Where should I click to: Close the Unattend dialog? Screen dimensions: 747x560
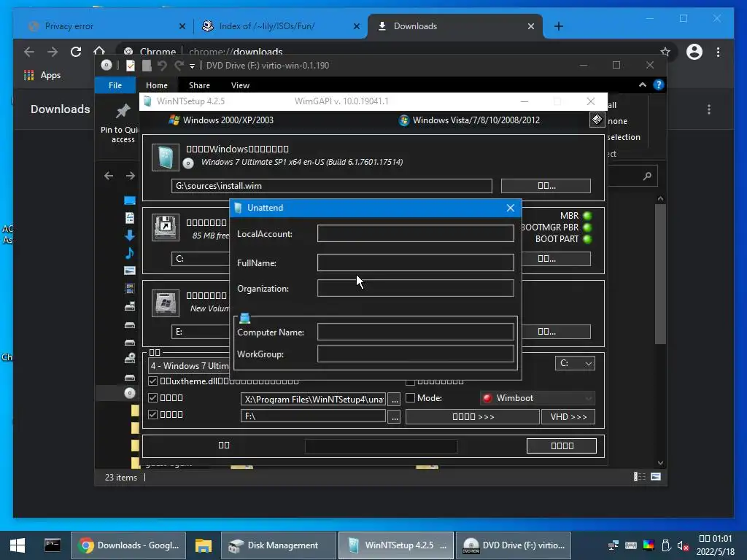[x=510, y=208]
